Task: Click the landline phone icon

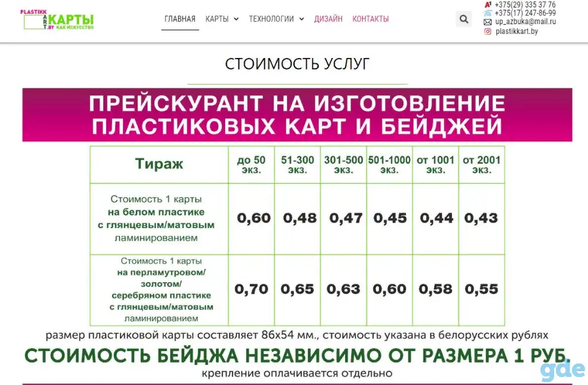Action: [488, 13]
